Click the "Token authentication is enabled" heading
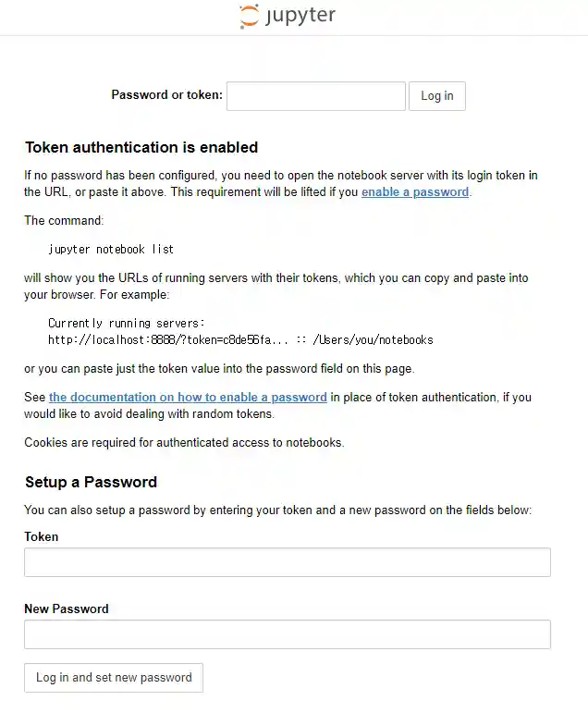 (141, 147)
